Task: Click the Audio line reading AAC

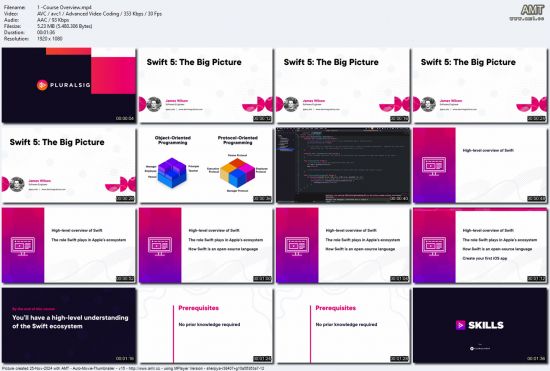Action: 53,20
